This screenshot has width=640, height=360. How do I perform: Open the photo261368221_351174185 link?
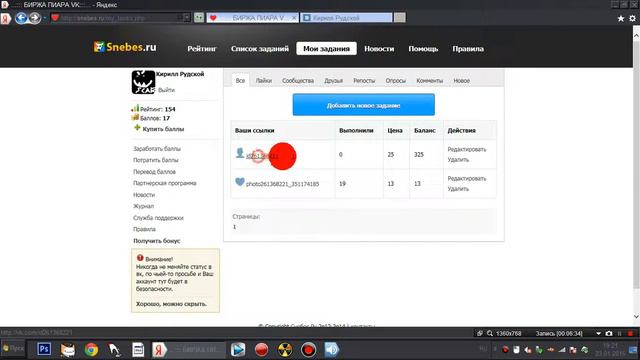point(282,184)
